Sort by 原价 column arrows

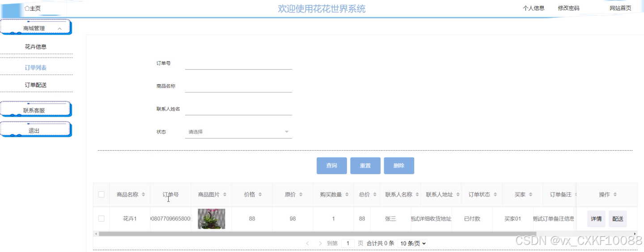(x=301, y=194)
